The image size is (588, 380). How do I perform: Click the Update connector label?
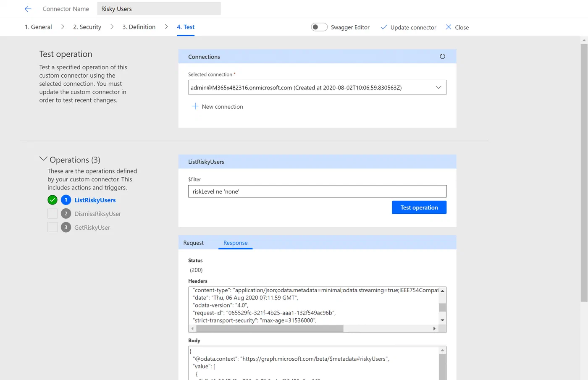coord(413,27)
